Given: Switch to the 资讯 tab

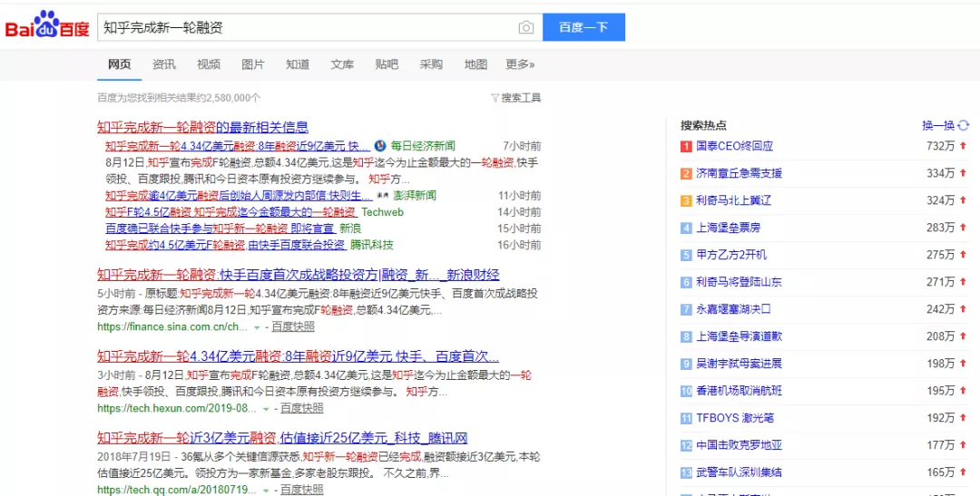Looking at the screenshot, I should pos(163,64).
